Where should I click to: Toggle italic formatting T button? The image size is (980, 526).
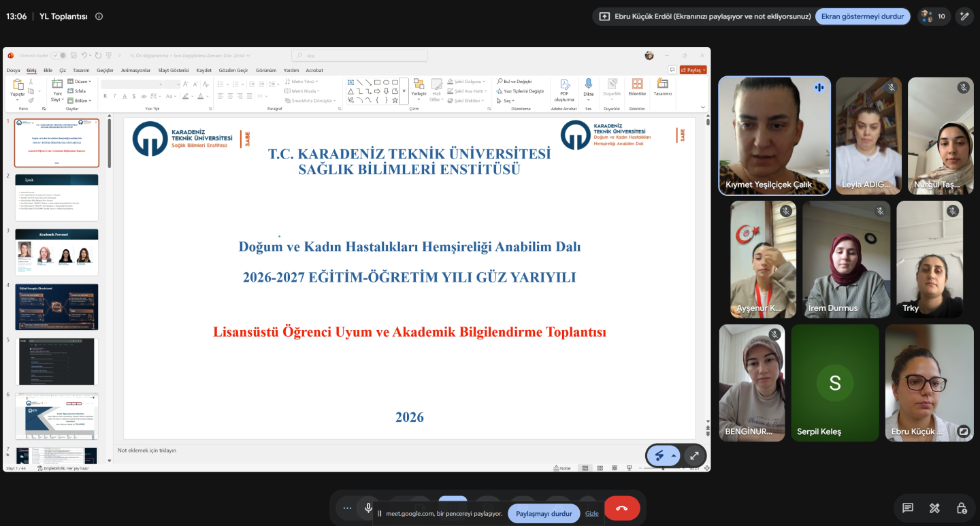pos(115,96)
